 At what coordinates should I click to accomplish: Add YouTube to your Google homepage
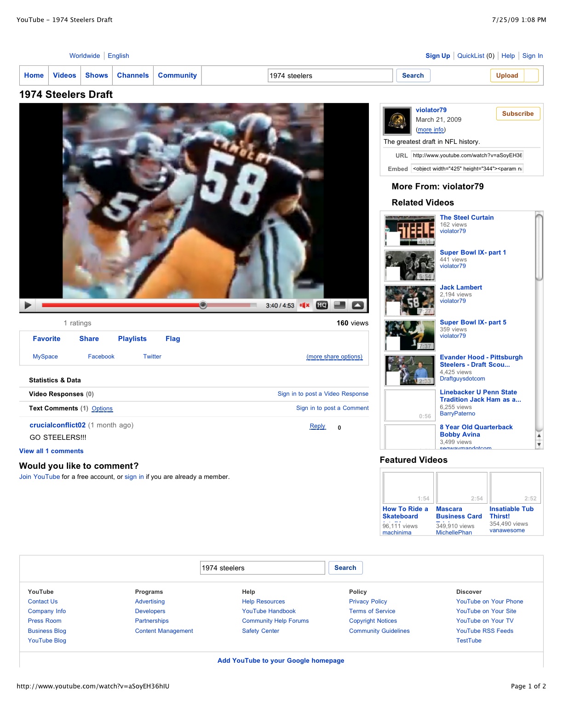pos(281,660)
